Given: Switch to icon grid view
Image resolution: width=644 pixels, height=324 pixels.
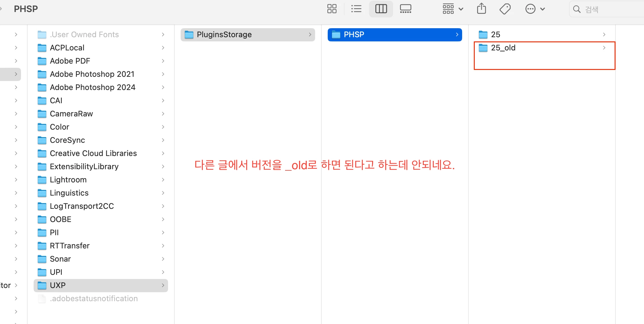Looking at the screenshot, I should pyautogui.click(x=332, y=9).
